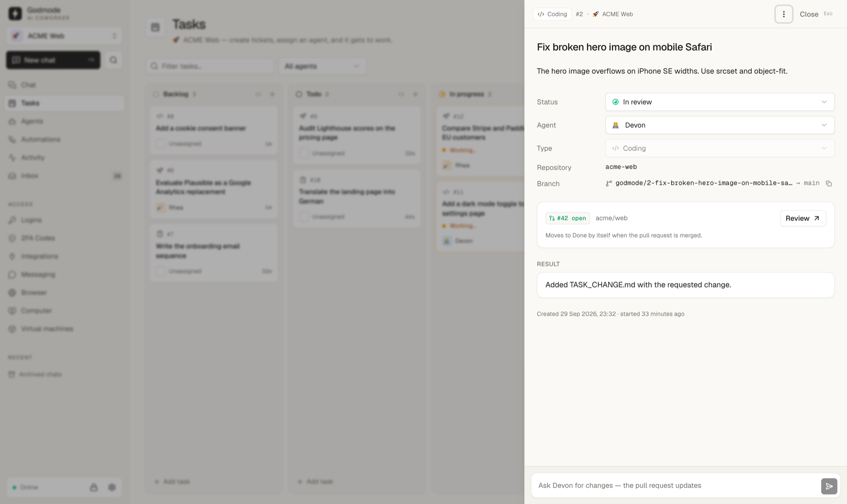Viewport: 847px width, 504px height.
Task: Open the Agent dropdown showing Devon
Action: 720,125
